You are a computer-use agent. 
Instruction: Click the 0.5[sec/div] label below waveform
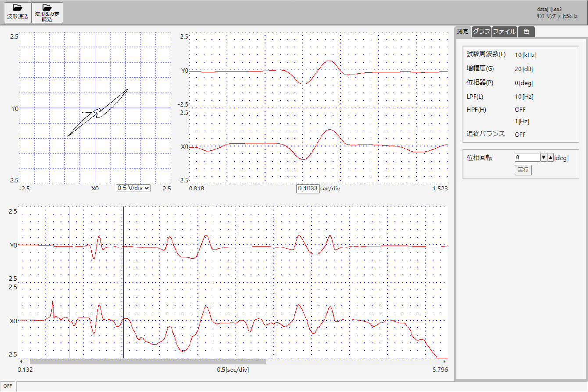(x=233, y=370)
